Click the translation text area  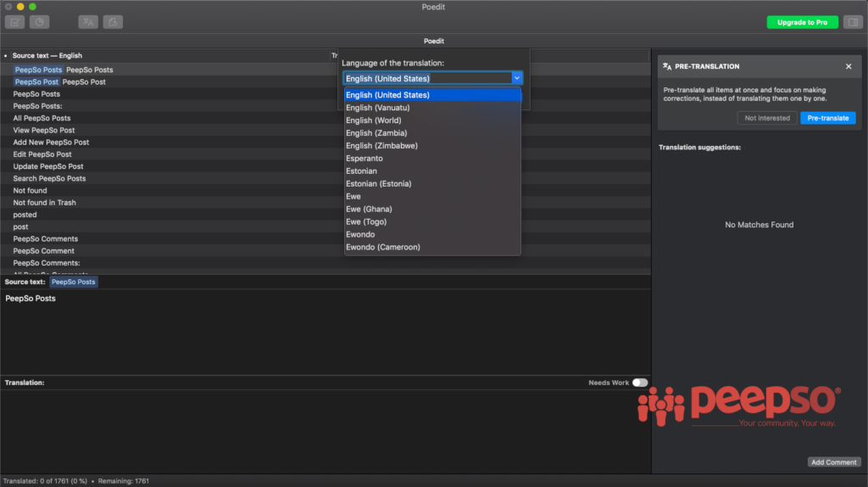pos(322,433)
